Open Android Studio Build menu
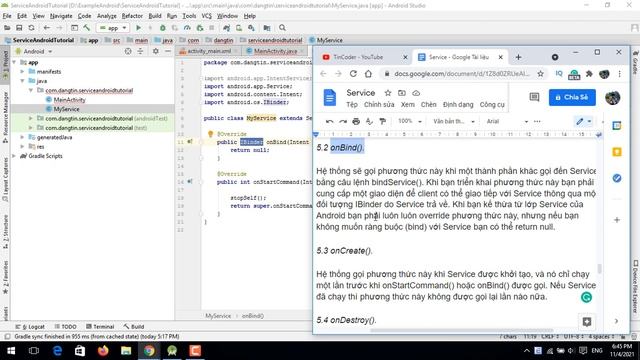This screenshot has width=640, height=360. coord(155,16)
